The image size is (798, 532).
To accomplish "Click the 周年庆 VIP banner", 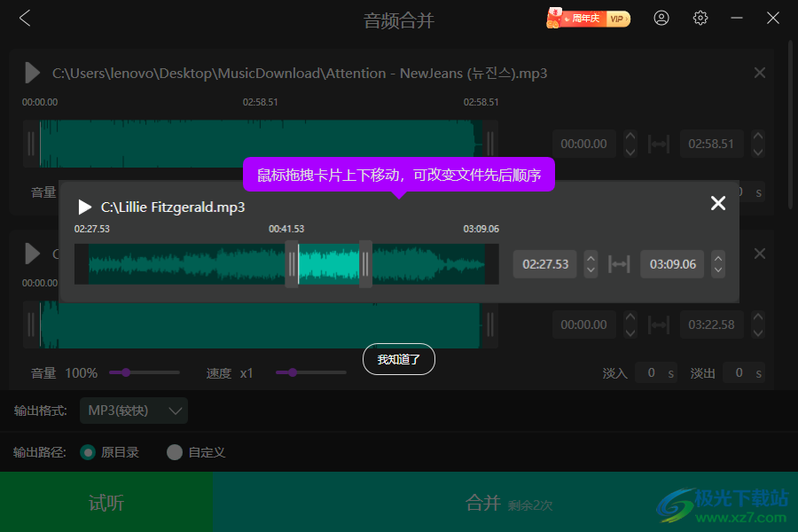I will tap(587, 18).
